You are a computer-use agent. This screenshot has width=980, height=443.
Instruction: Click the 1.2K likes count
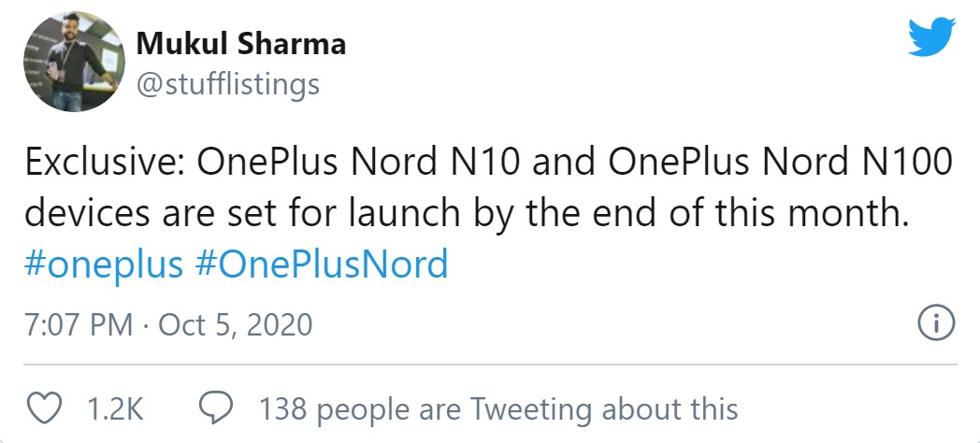113,409
